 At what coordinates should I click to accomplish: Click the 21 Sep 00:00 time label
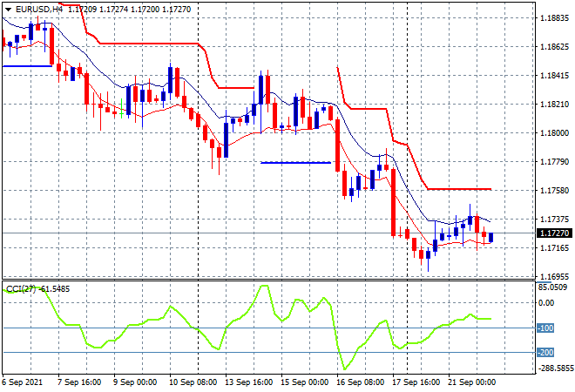[x=471, y=382]
